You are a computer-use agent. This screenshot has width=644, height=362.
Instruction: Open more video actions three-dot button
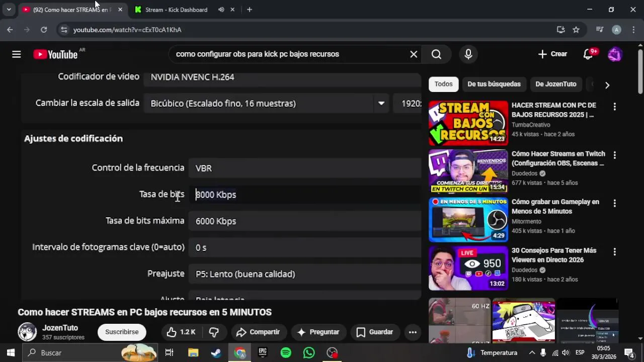(413, 332)
